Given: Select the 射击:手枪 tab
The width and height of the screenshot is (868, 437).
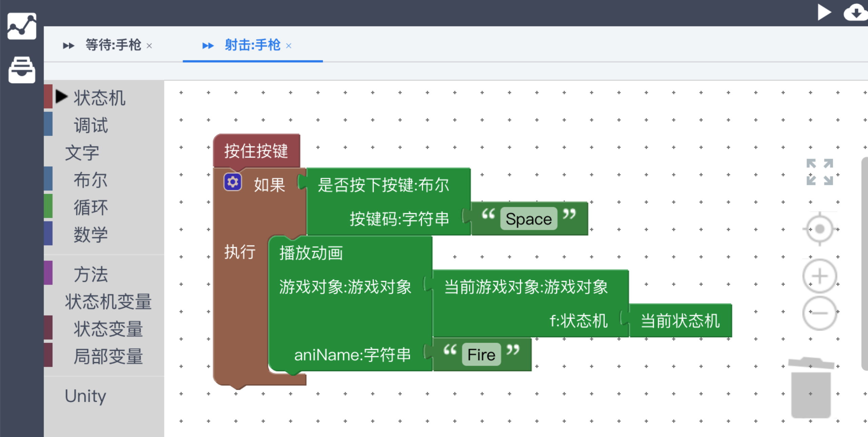Looking at the screenshot, I should pyautogui.click(x=253, y=45).
